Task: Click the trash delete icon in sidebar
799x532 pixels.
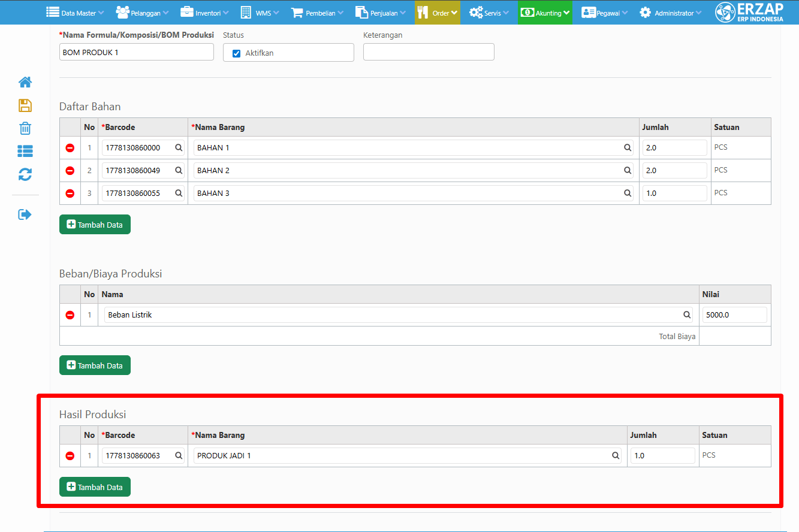Action: coord(25,128)
